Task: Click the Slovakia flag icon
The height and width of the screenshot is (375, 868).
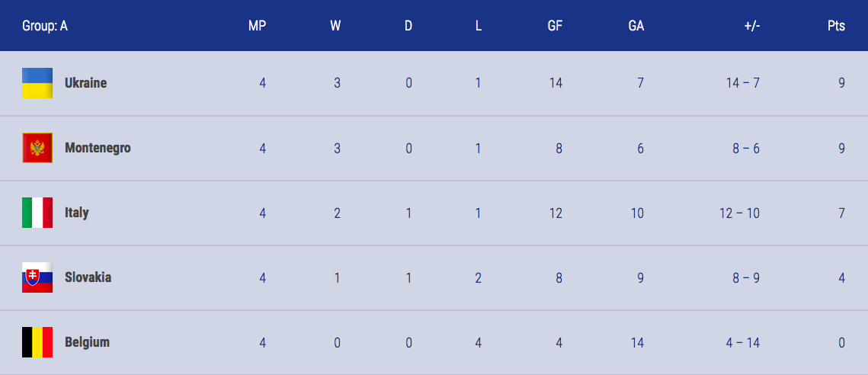Action: pyautogui.click(x=37, y=277)
